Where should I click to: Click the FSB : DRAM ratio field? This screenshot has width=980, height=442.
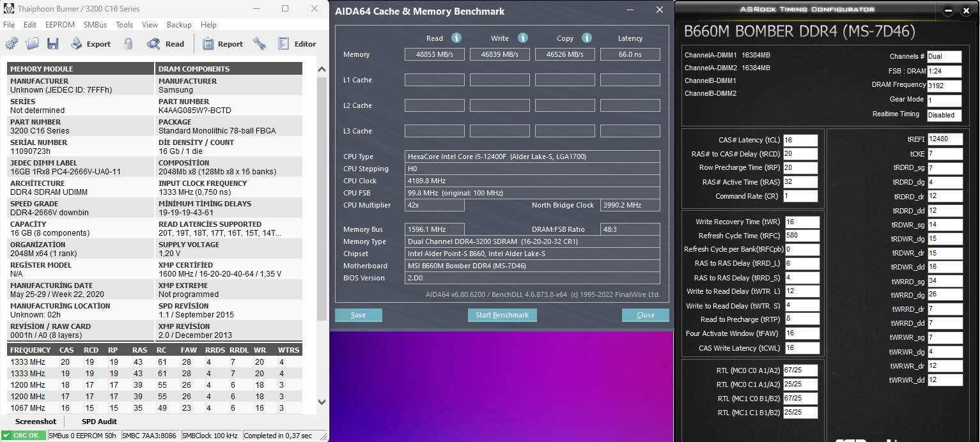[944, 72]
